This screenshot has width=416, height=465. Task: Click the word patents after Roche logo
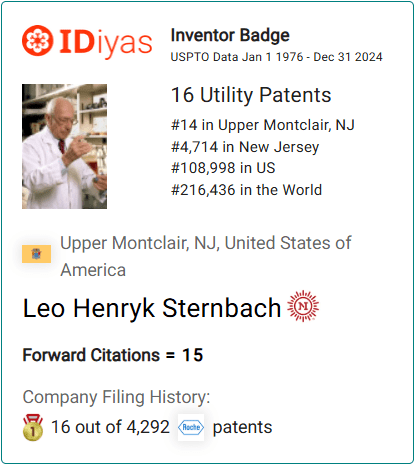[x=242, y=428]
